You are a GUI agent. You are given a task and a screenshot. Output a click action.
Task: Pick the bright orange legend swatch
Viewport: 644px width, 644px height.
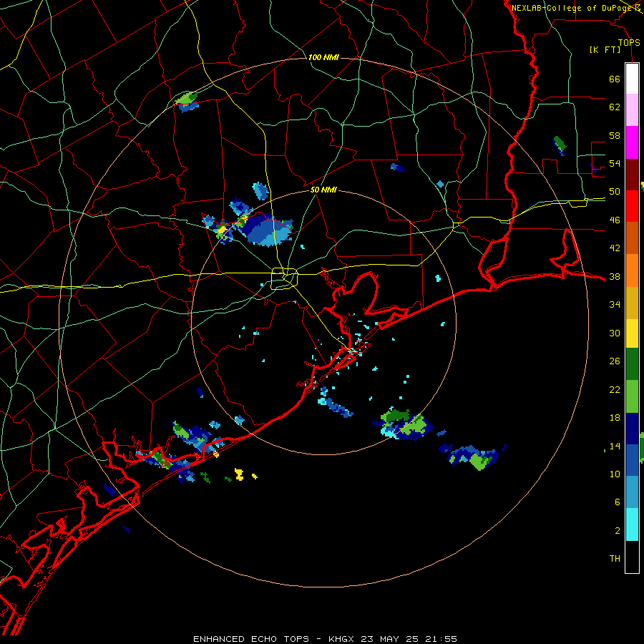coord(632,270)
